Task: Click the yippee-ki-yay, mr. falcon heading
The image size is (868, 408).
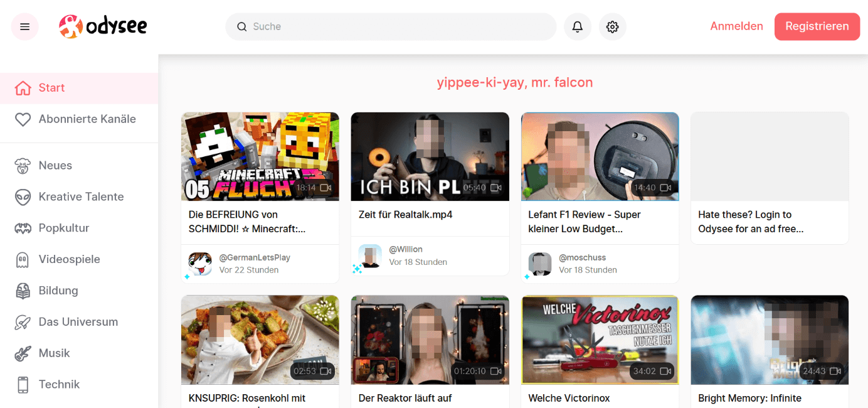Action: (514, 82)
